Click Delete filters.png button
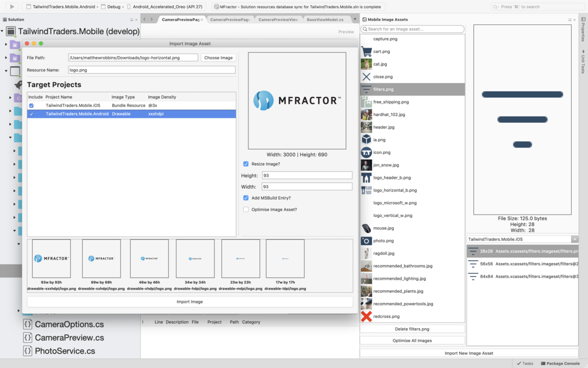Image resolution: width=588 pixels, height=368 pixels. [x=412, y=329]
